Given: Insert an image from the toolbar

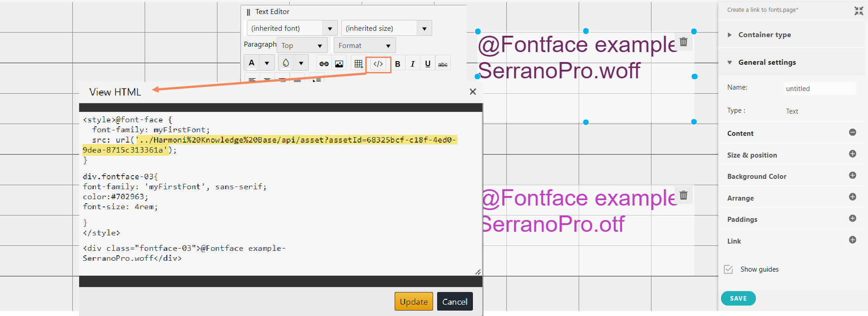Looking at the screenshot, I should pyautogui.click(x=339, y=64).
